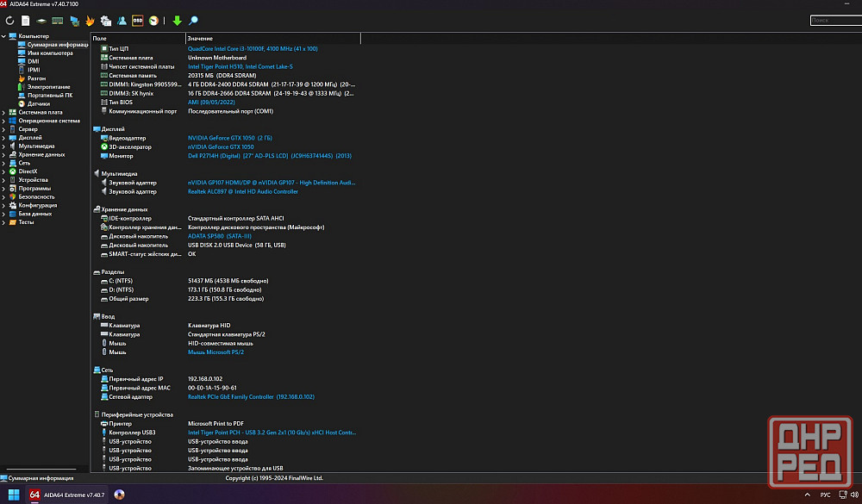
Task: Click into the Поиск search field
Action: tap(835, 21)
